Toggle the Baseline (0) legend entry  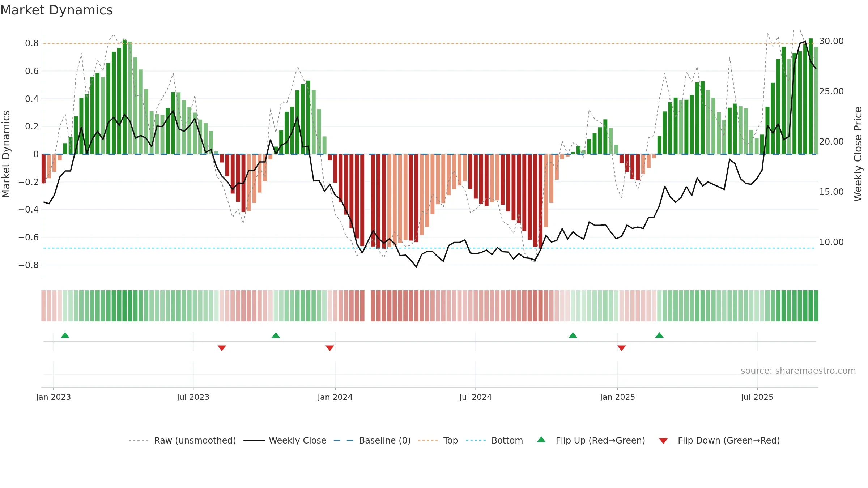372,440
